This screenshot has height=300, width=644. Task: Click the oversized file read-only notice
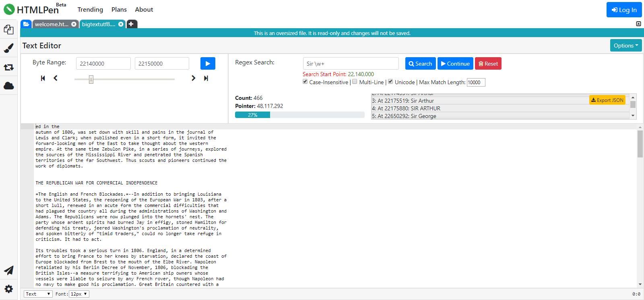[332, 33]
